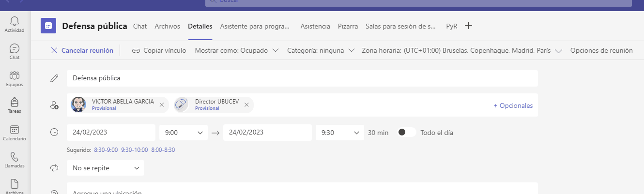This screenshot has height=194, width=644.
Task: Open Opciones de reunión
Action: click(601, 50)
